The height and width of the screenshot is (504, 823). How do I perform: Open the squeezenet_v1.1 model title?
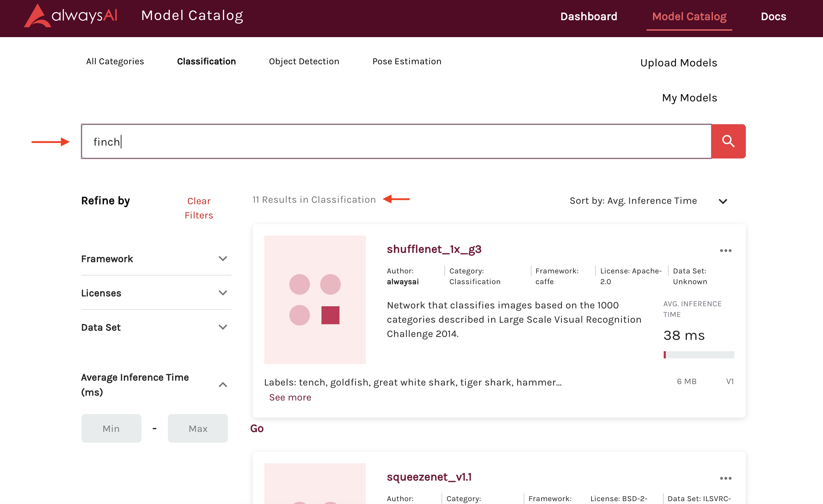point(429,477)
